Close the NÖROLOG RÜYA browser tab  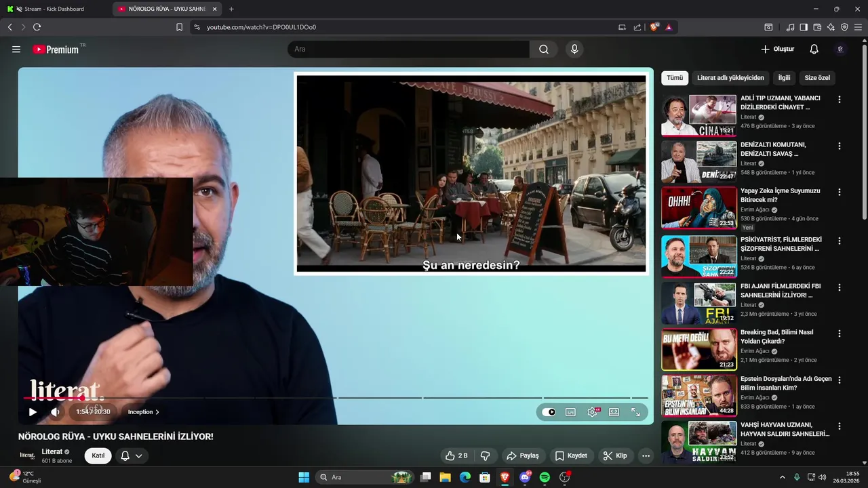pos(215,9)
